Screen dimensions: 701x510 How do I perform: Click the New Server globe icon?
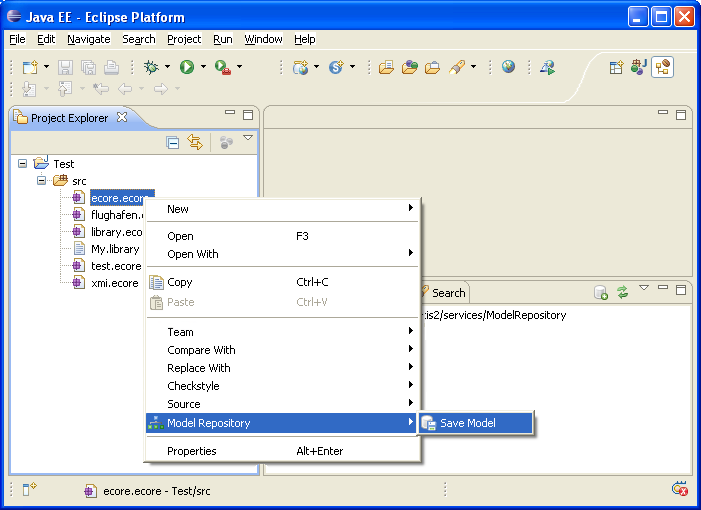(300, 67)
